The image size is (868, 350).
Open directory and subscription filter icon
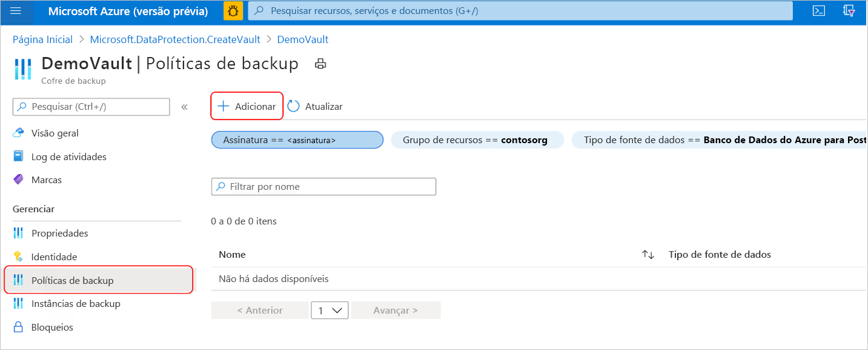click(x=849, y=11)
